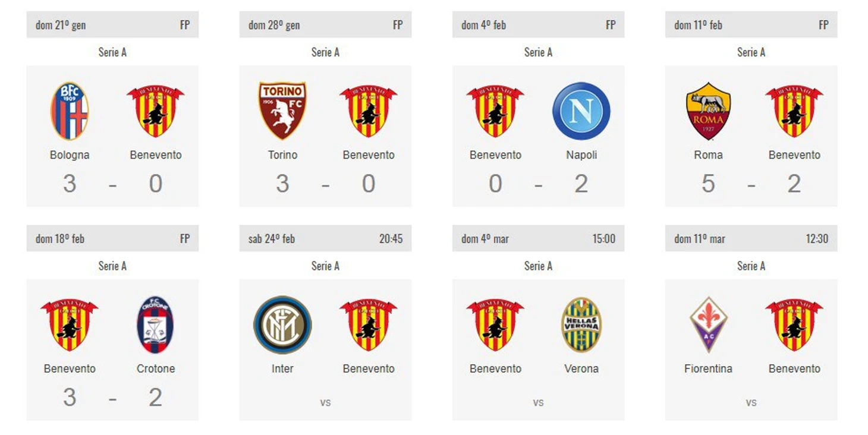
Task: Click the Fiorentina club crest
Action: pyautogui.click(x=708, y=325)
